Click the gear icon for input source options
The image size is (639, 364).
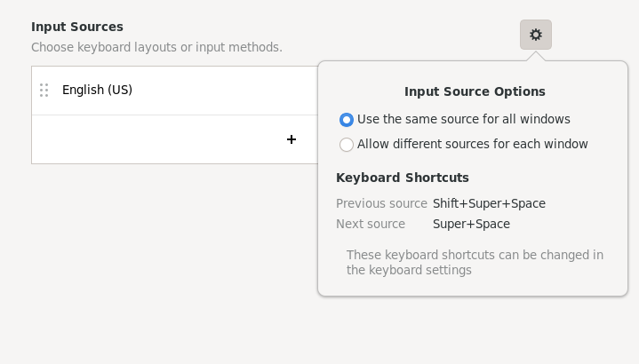pyautogui.click(x=535, y=35)
